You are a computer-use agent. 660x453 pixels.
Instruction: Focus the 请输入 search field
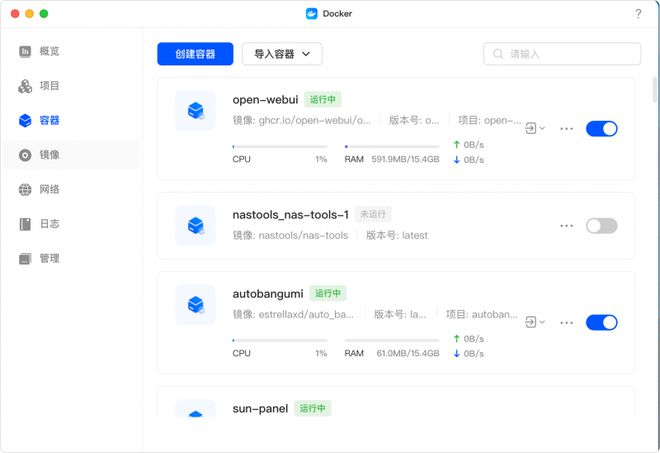[x=562, y=54]
